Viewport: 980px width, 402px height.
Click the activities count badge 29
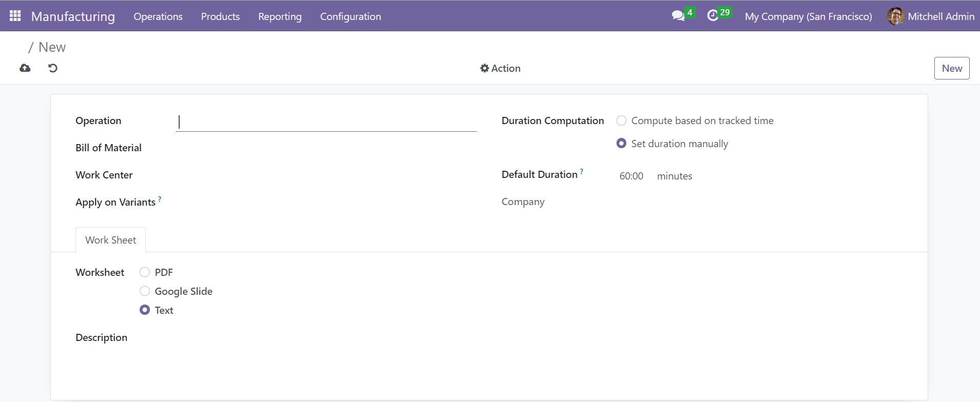725,12
